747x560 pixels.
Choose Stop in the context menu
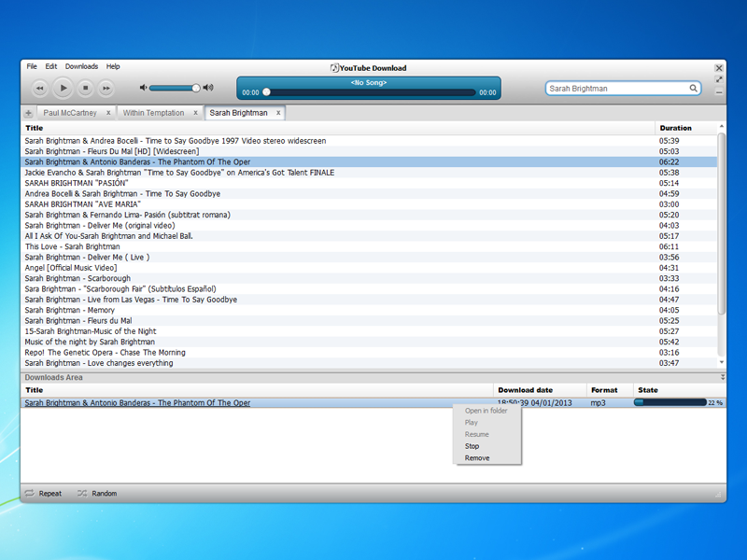472,446
